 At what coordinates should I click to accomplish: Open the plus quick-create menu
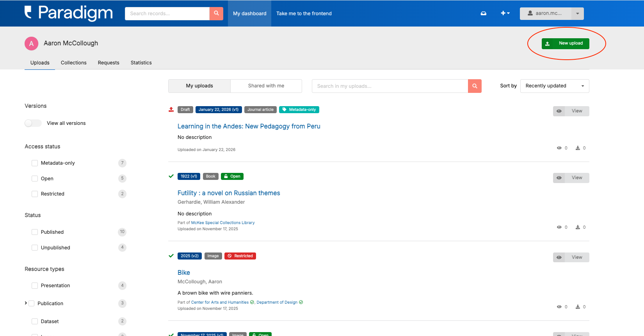(505, 13)
